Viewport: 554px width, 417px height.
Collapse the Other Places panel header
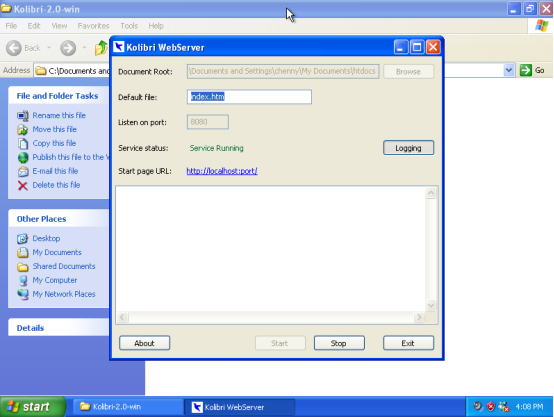pos(59,219)
